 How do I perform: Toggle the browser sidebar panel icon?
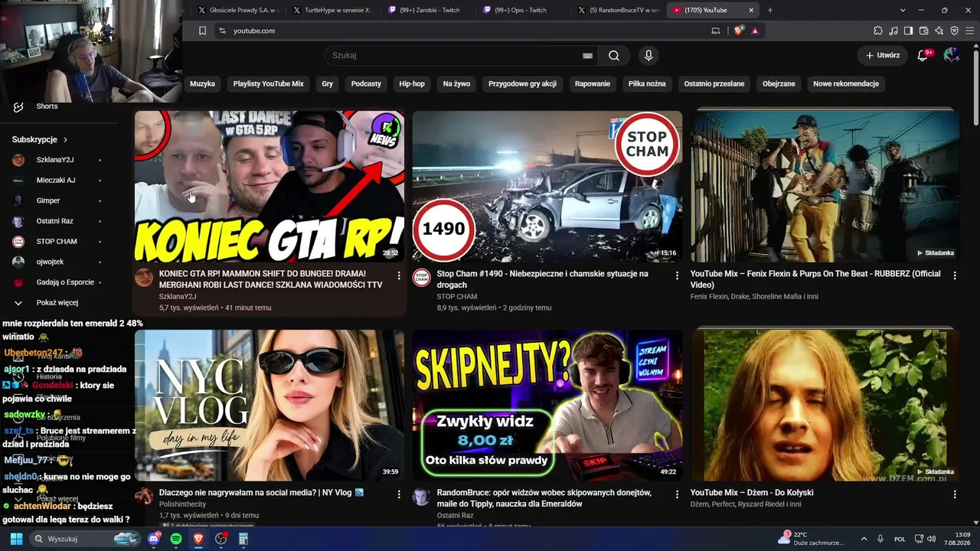(x=909, y=31)
